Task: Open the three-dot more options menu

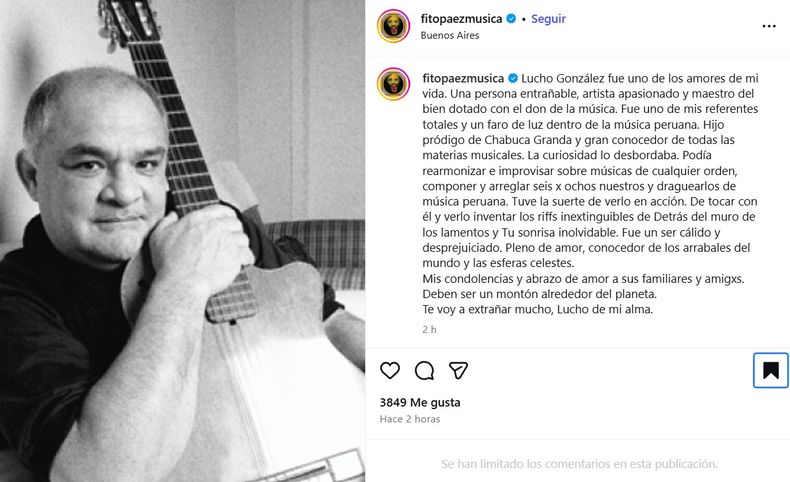Action: click(x=769, y=26)
